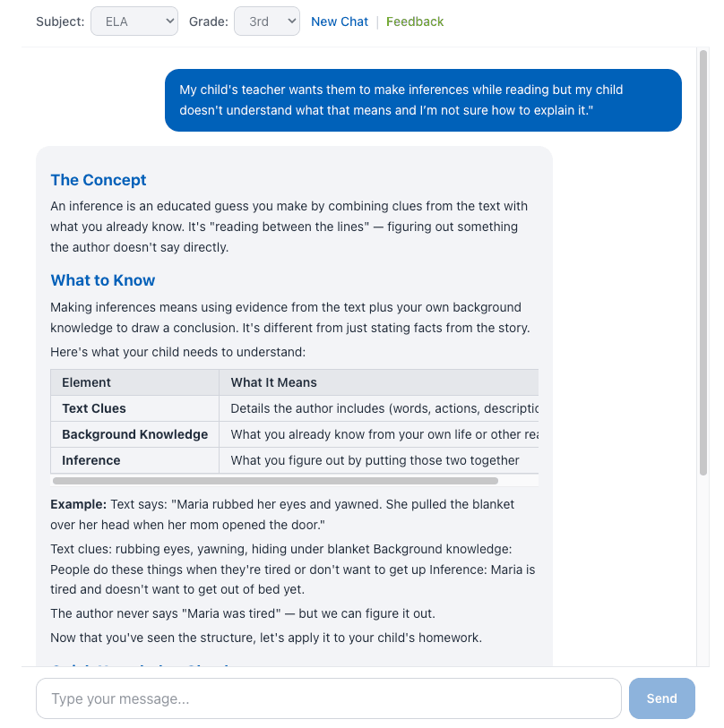The height and width of the screenshot is (728, 724).
Task: Click the blue user message bubble
Action: (423, 100)
